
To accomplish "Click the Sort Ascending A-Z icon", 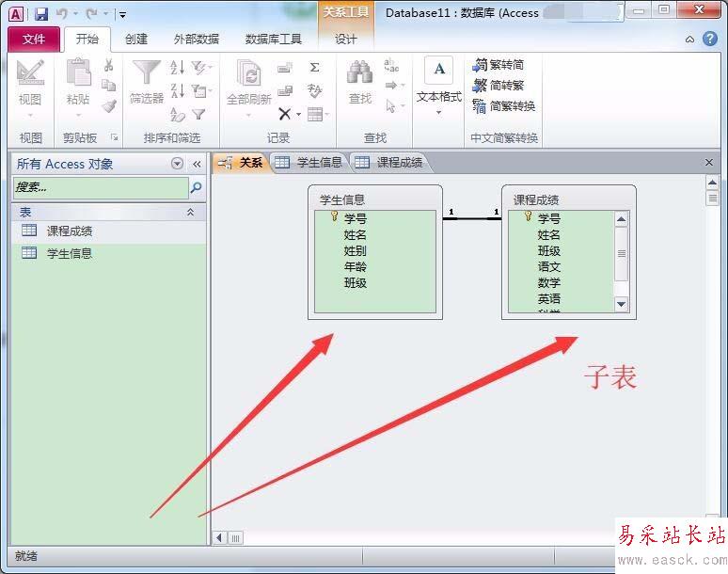I will [x=178, y=67].
